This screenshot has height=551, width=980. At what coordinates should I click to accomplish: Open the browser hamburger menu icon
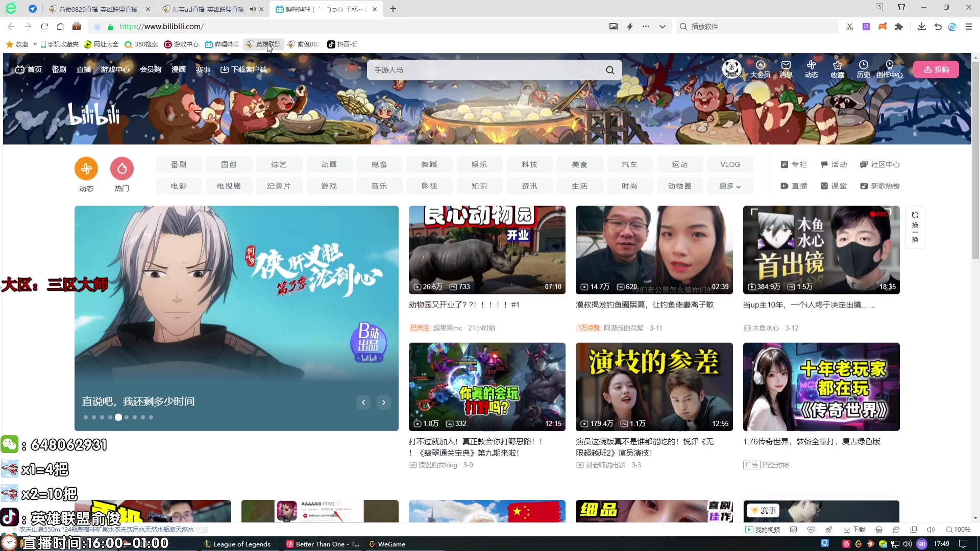969,27
